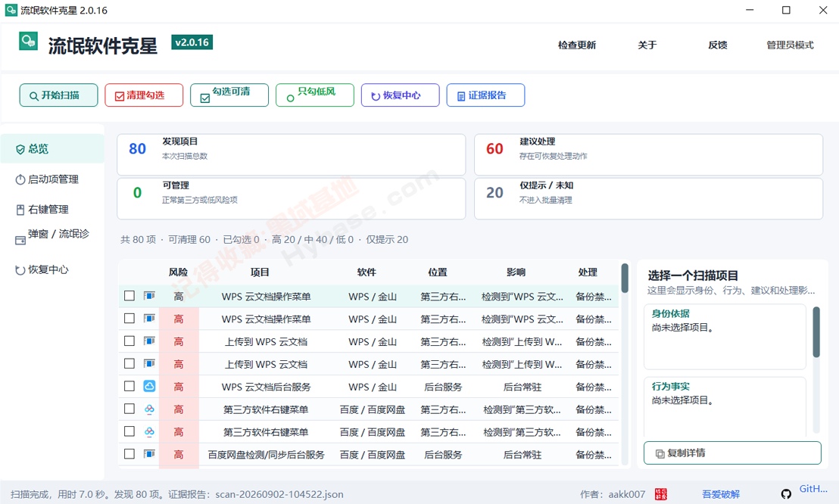Select the WPS 云文档后台服务 project cell
Viewport: 839px width, 504px height.
click(x=266, y=387)
